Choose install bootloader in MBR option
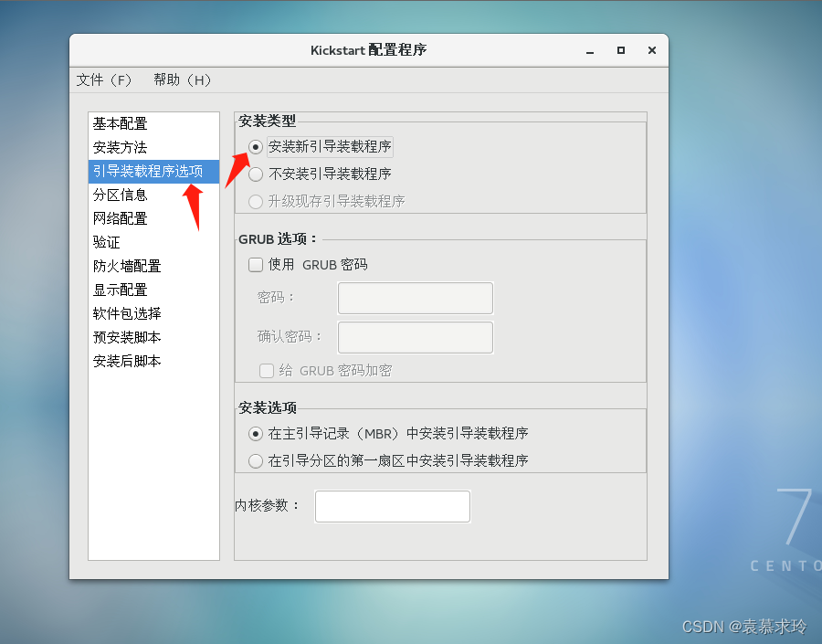 (x=256, y=434)
